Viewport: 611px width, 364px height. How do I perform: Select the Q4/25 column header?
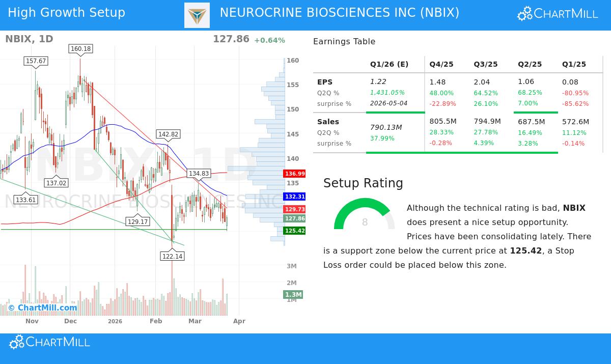click(441, 64)
